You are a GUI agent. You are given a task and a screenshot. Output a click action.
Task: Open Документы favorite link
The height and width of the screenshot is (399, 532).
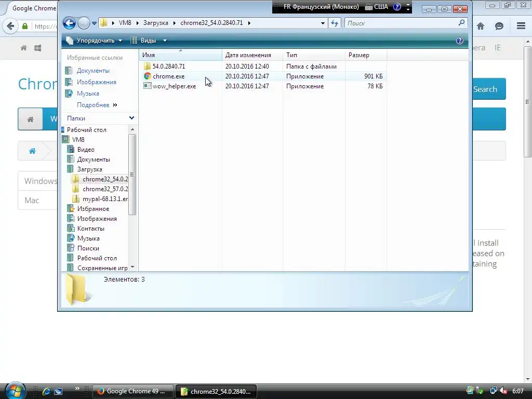(93, 71)
